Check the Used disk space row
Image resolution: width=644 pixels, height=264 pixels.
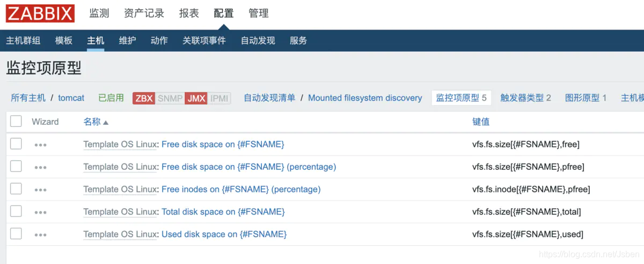16,234
